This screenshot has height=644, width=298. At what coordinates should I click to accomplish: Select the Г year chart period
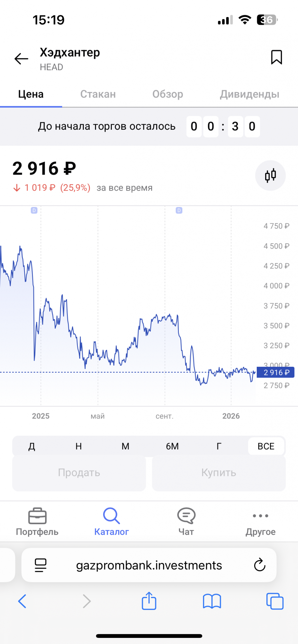(x=219, y=446)
